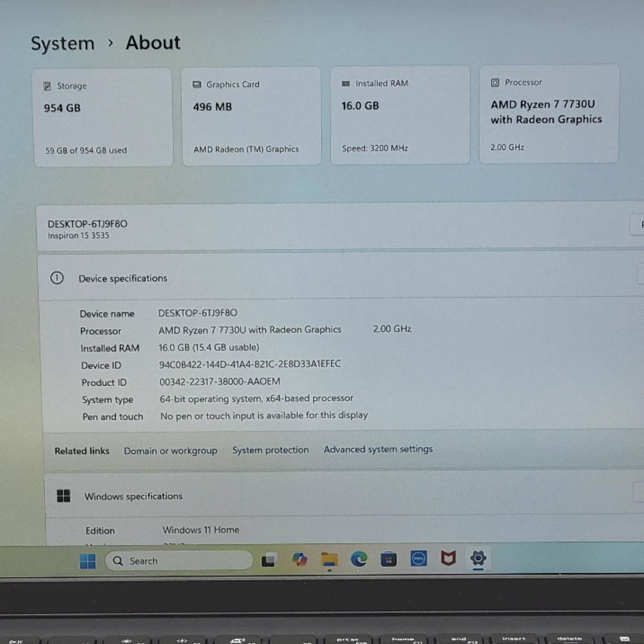Select the Product ID value 00342-22317-38000-AAOEM

pos(220,381)
